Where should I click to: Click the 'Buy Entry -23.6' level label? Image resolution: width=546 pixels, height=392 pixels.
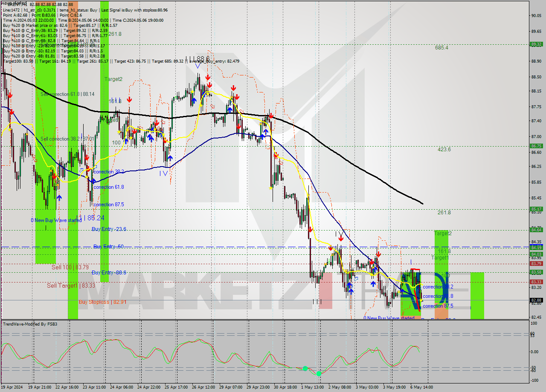(109, 229)
